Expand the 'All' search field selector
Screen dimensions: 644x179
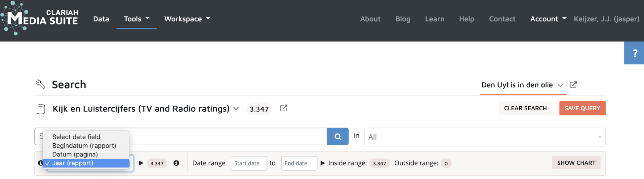(484, 137)
